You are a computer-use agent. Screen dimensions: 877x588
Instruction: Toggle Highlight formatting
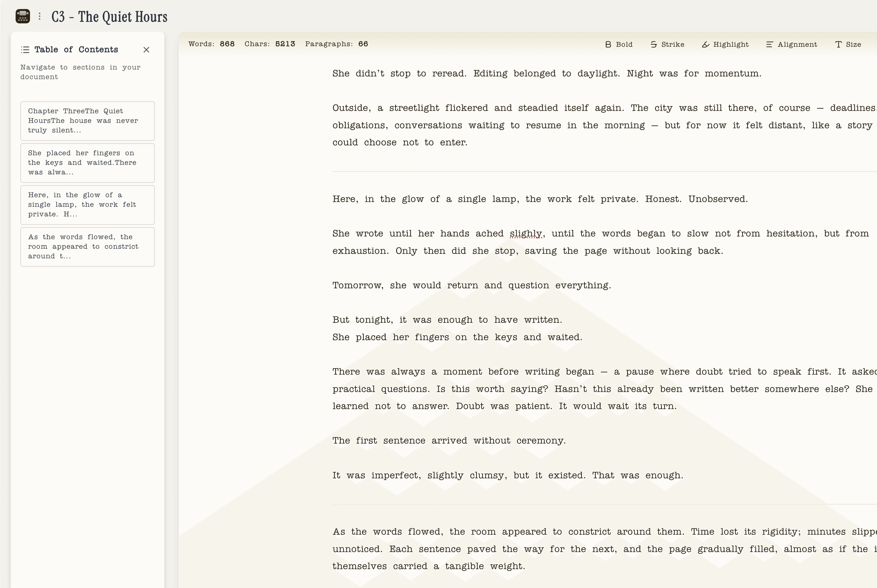tap(725, 44)
